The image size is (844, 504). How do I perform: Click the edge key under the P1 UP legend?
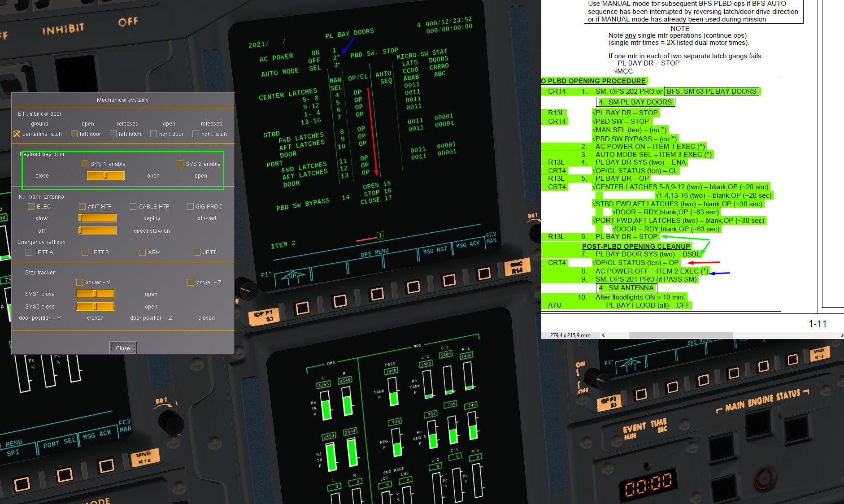(302, 308)
